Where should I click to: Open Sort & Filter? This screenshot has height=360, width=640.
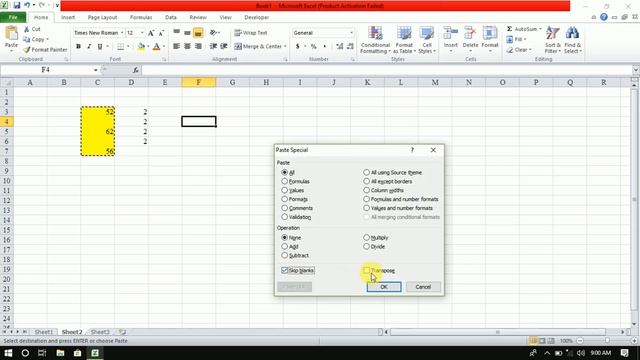pos(553,40)
